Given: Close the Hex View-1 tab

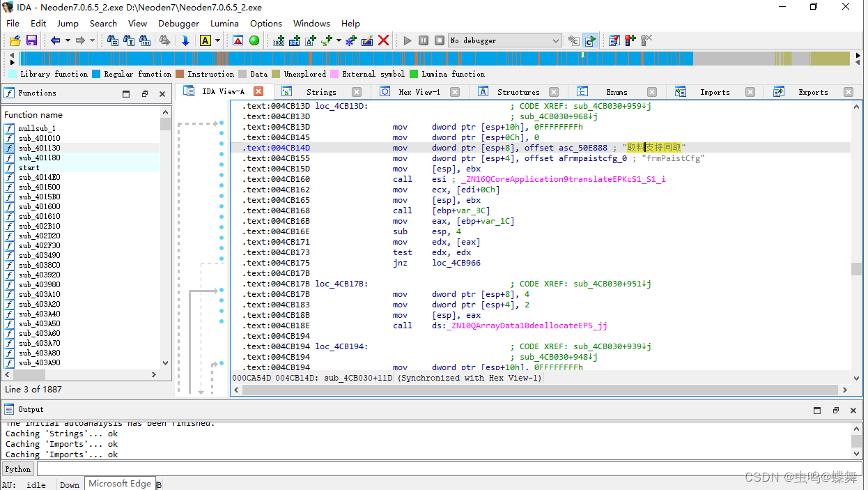Looking at the screenshot, I should (455, 92).
